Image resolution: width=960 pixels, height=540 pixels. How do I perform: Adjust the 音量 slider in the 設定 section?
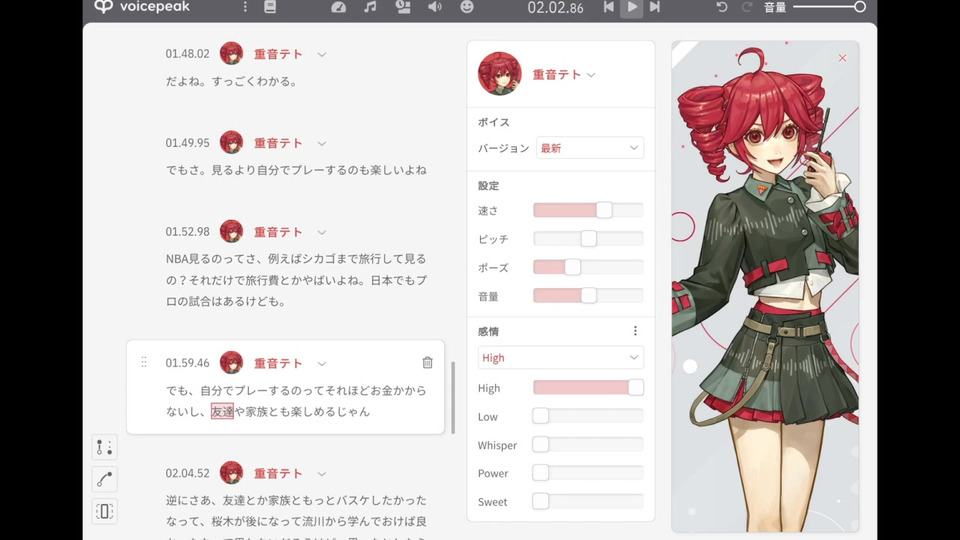pyautogui.click(x=588, y=296)
